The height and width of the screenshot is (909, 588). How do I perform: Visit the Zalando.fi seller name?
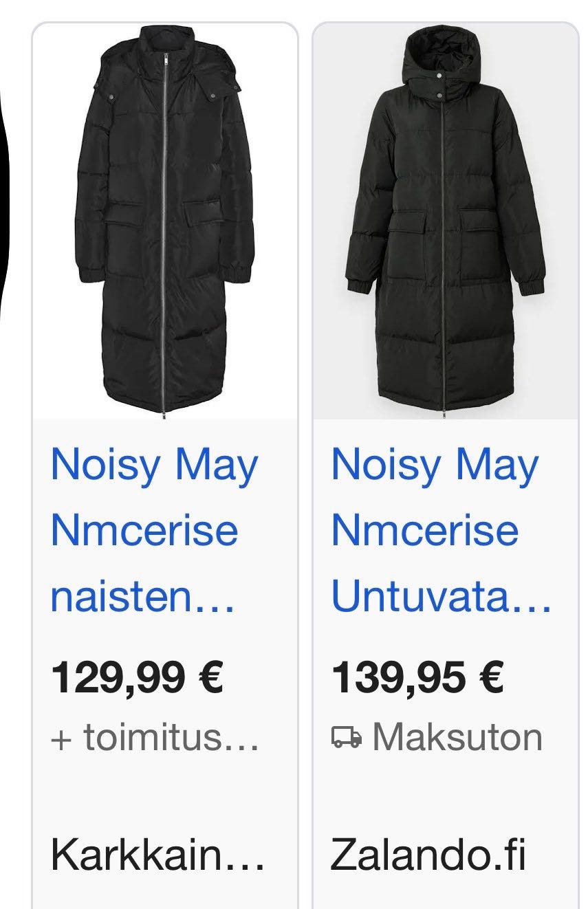coord(428,855)
